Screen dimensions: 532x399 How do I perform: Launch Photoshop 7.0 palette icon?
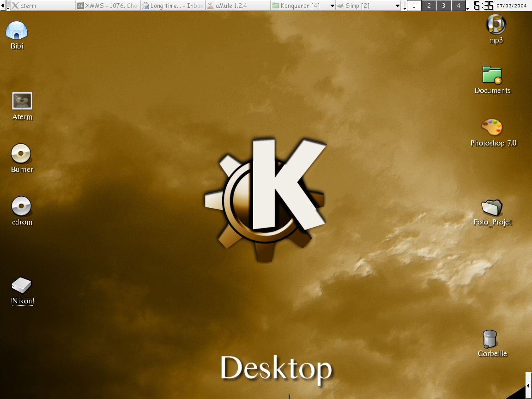click(x=492, y=127)
